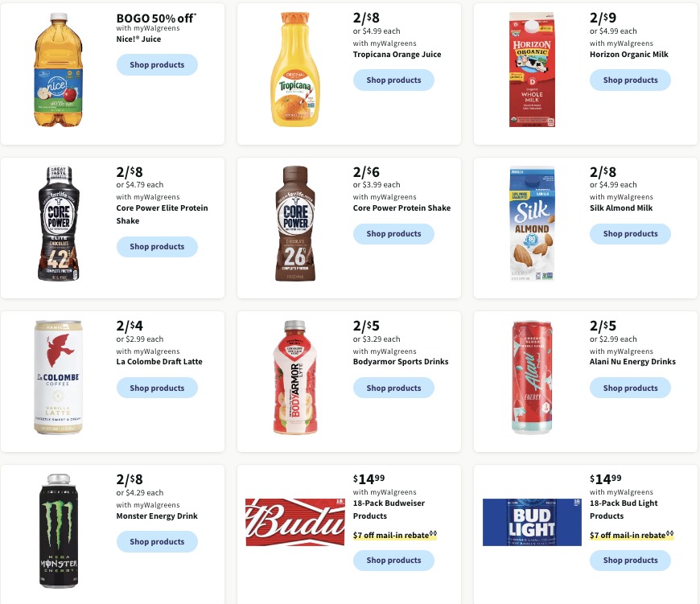Click the Horizon Organic Whole Milk carton image

click(532, 69)
